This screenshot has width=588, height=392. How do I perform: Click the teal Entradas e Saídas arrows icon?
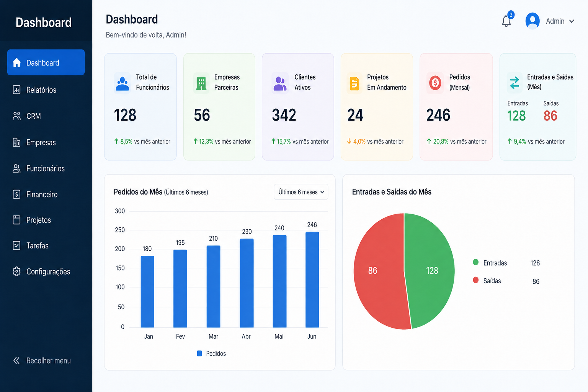point(515,83)
